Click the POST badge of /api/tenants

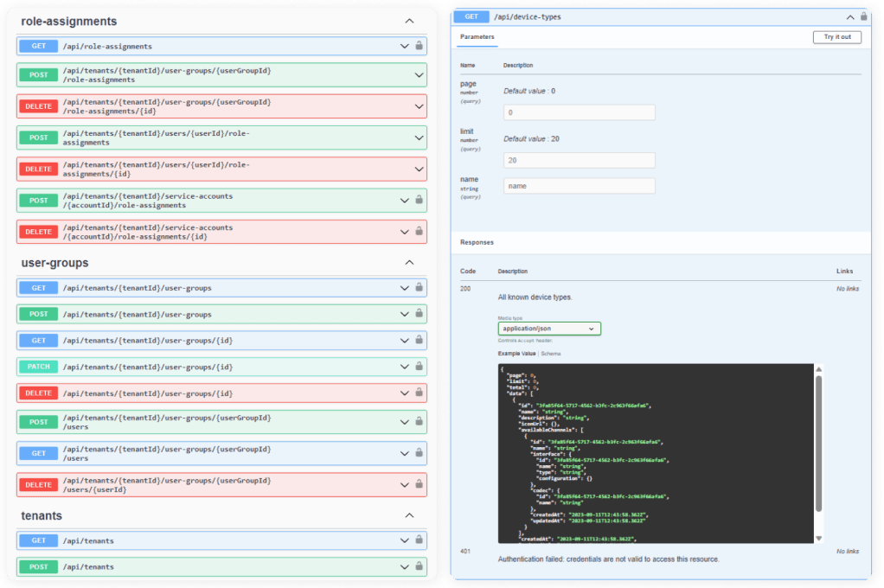(38, 566)
